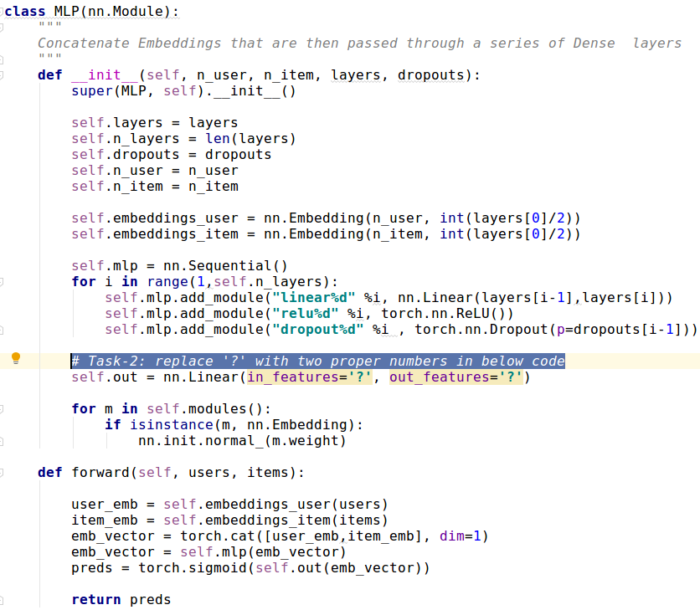Click the 'self.layers = layers' line
Viewport: 700px width, 610px height.
tap(154, 123)
